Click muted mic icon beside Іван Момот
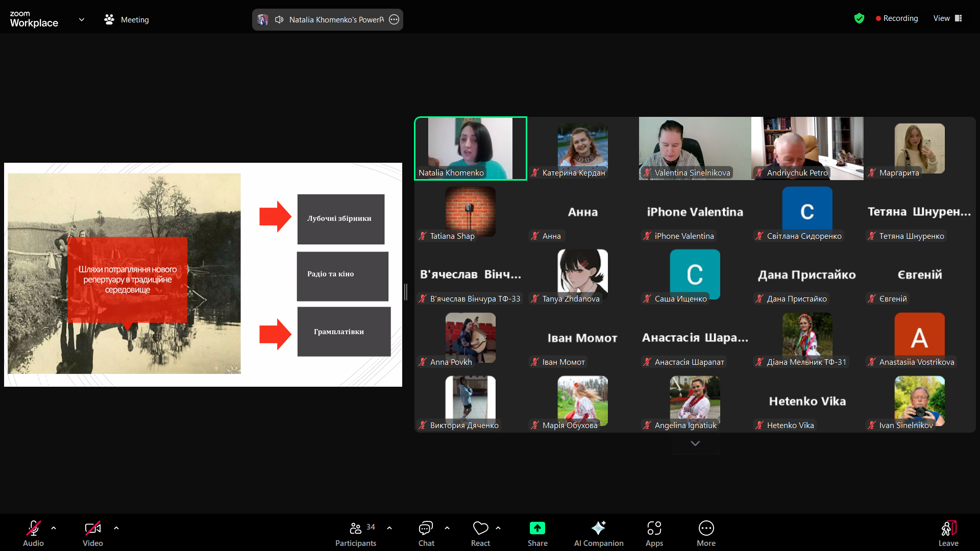Viewport: 980px width, 551px height. coord(535,362)
